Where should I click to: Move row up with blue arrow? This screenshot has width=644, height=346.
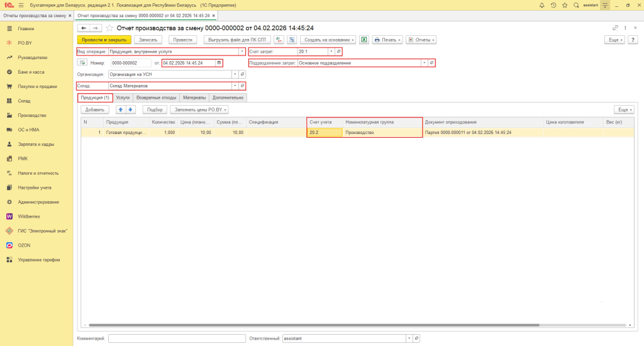click(x=121, y=109)
